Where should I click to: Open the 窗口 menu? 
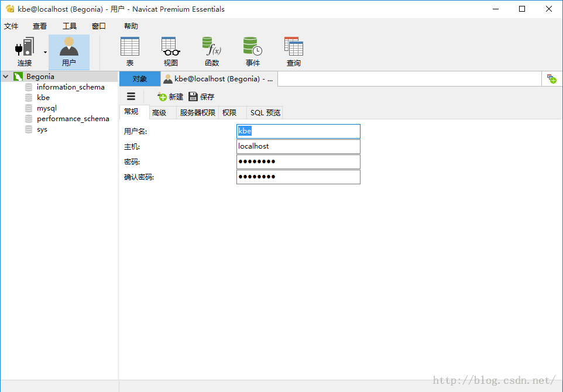[x=99, y=26]
